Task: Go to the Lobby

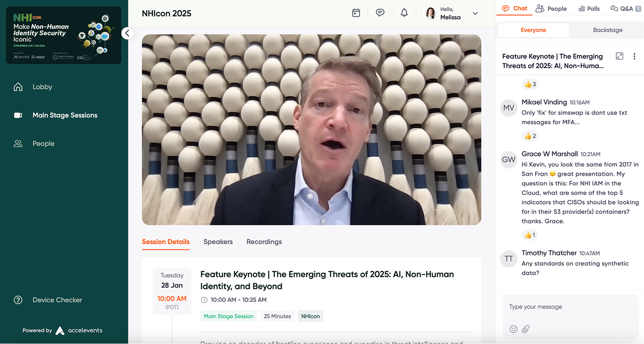Action: tap(42, 87)
